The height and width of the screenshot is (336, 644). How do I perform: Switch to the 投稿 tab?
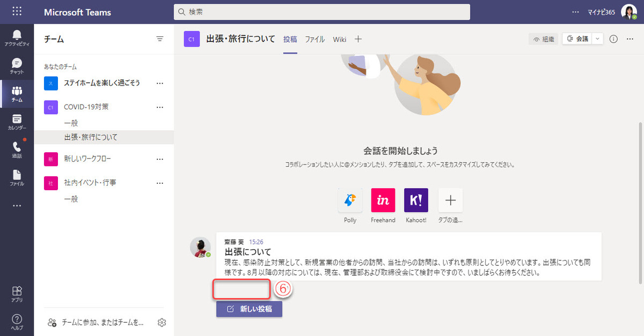(x=290, y=39)
